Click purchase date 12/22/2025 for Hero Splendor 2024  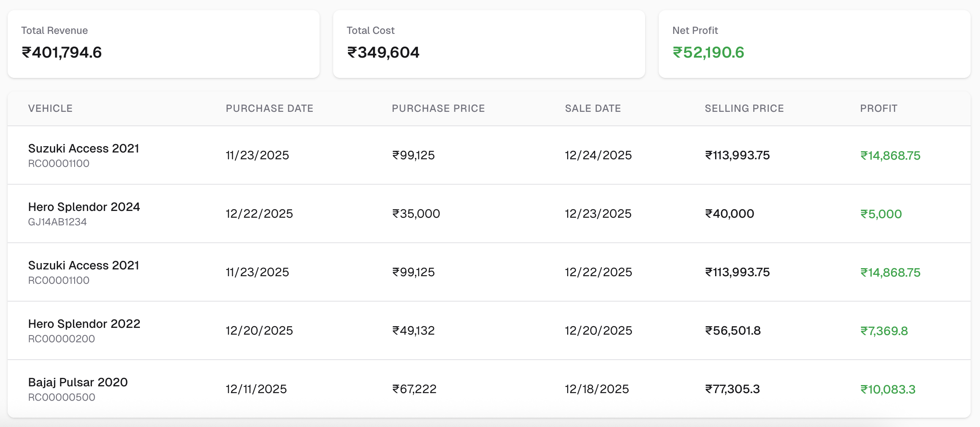pos(259,213)
